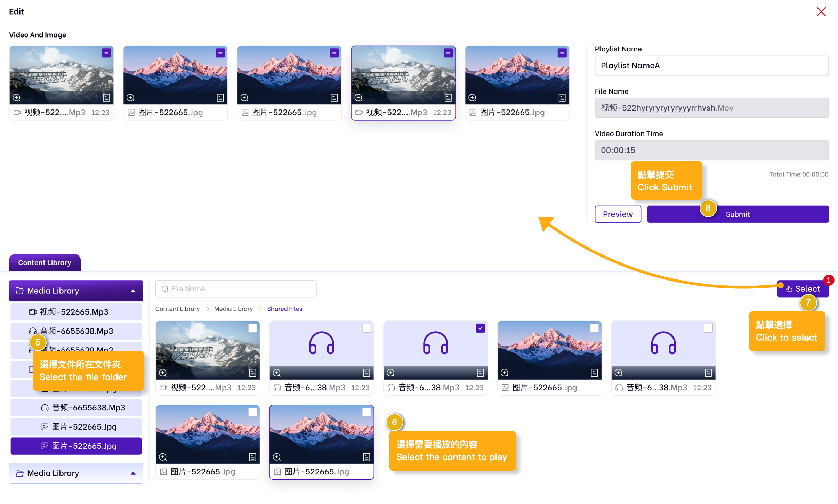Toggle the bottom Media Library folder arrow
This screenshot has height=504, width=838.
133,473
